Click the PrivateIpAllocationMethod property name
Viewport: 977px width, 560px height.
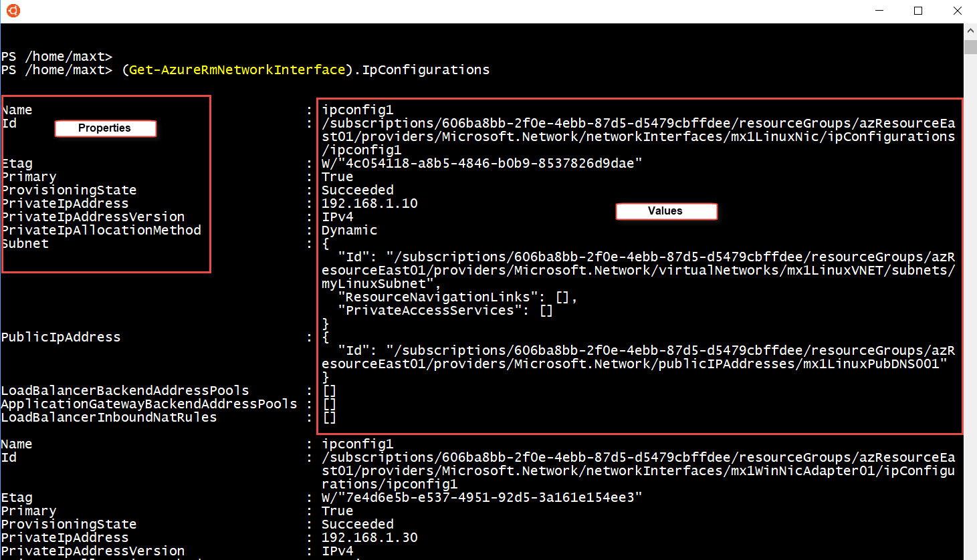pyautogui.click(x=101, y=231)
